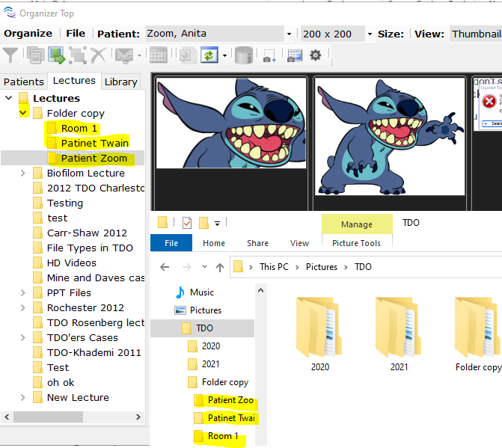Open the Patient name dropdown
Image resolution: width=502 pixels, height=448 pixels.
point(289,34)
